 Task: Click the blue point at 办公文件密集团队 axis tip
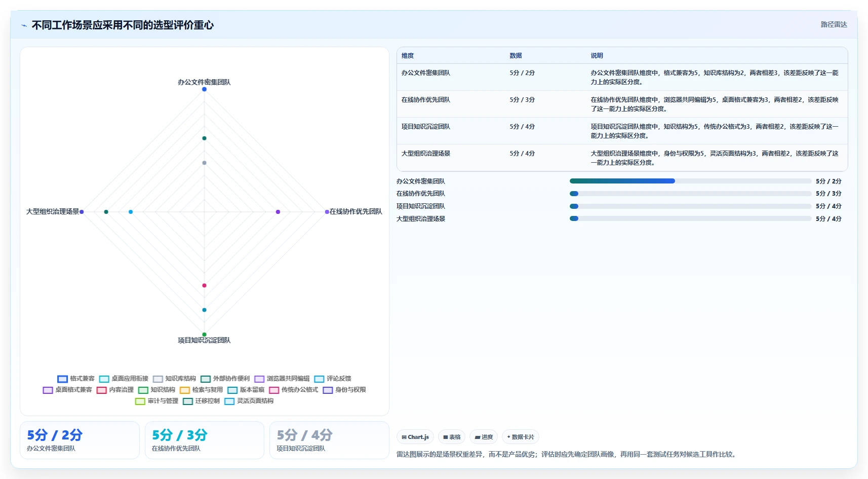coord(205,89)
